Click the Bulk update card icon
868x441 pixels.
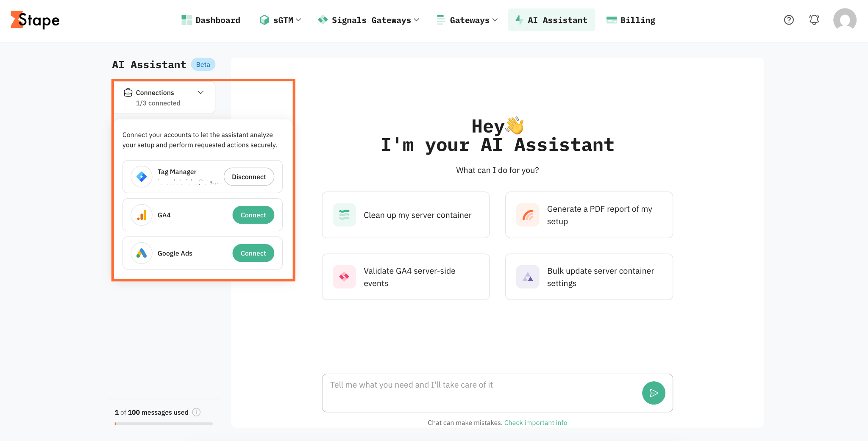pyautogui.click(x=528, y=277)
